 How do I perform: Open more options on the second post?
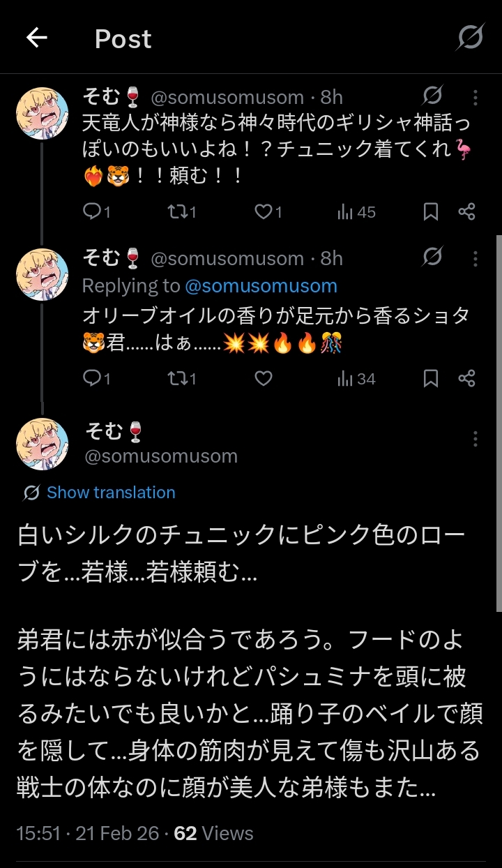point(475,258)
